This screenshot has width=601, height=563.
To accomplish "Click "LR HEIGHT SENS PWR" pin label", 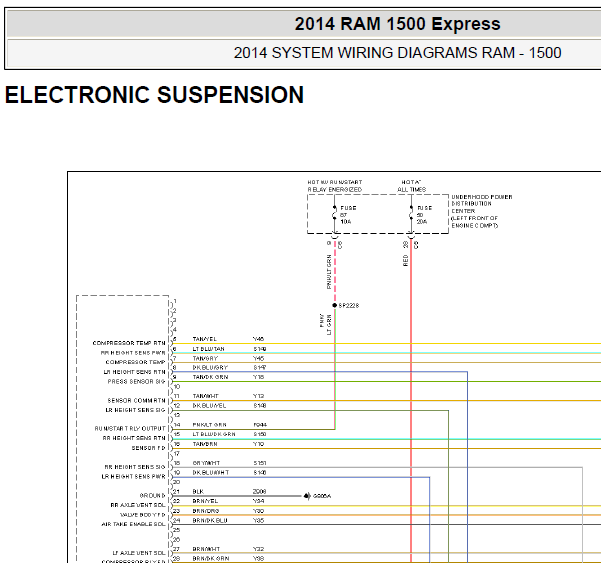I will coord(133,476).
